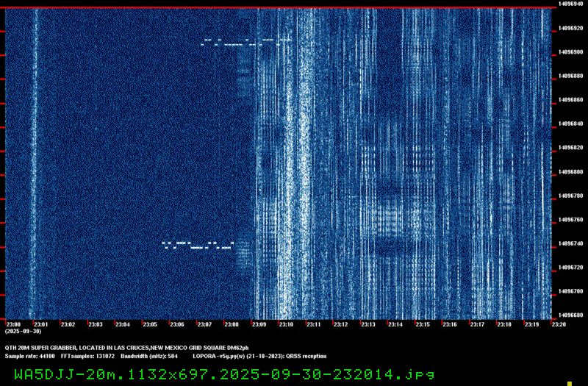Click the 23:02 time label
Screen dimensions: 588x386
pyautogui.click(x=68, y=324)
